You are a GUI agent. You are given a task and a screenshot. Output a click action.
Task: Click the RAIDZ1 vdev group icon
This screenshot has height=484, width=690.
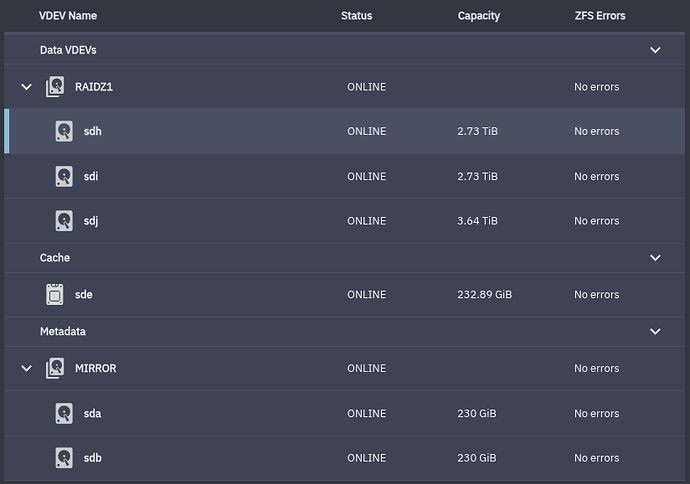[x=55, y=87]
